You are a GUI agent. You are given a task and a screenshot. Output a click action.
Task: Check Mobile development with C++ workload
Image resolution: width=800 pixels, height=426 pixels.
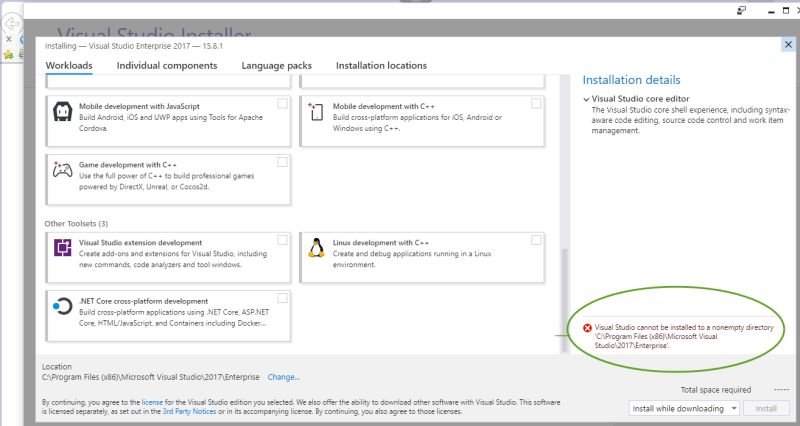[536, 104]
